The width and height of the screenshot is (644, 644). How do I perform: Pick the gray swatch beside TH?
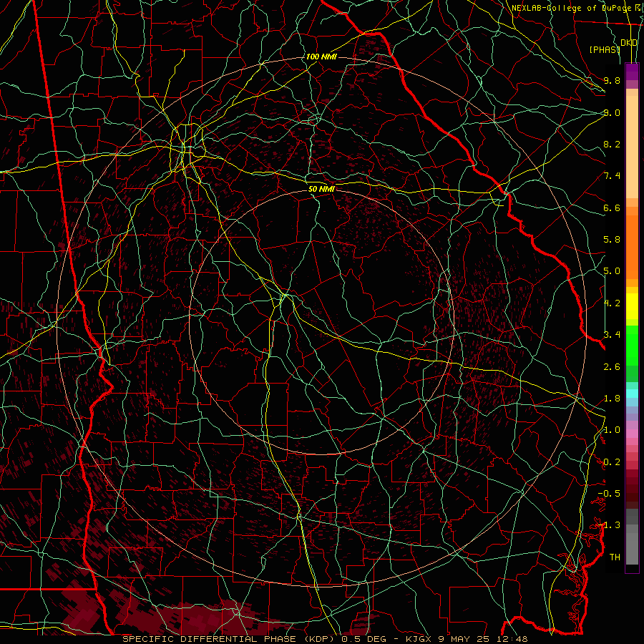[x=632, y=550]
